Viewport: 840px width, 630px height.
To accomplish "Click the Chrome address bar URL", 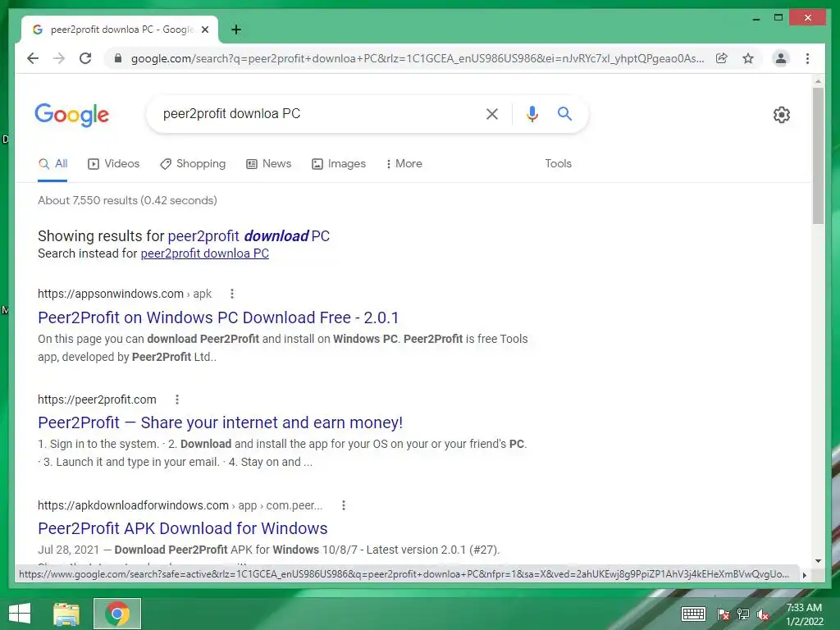I will 418,58.
